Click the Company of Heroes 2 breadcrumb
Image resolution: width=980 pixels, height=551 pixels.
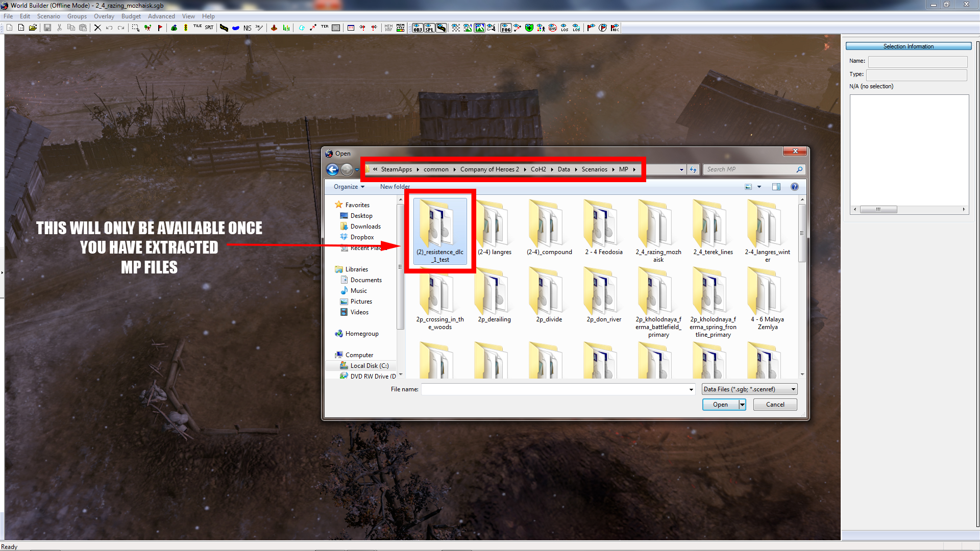point(489,169)
